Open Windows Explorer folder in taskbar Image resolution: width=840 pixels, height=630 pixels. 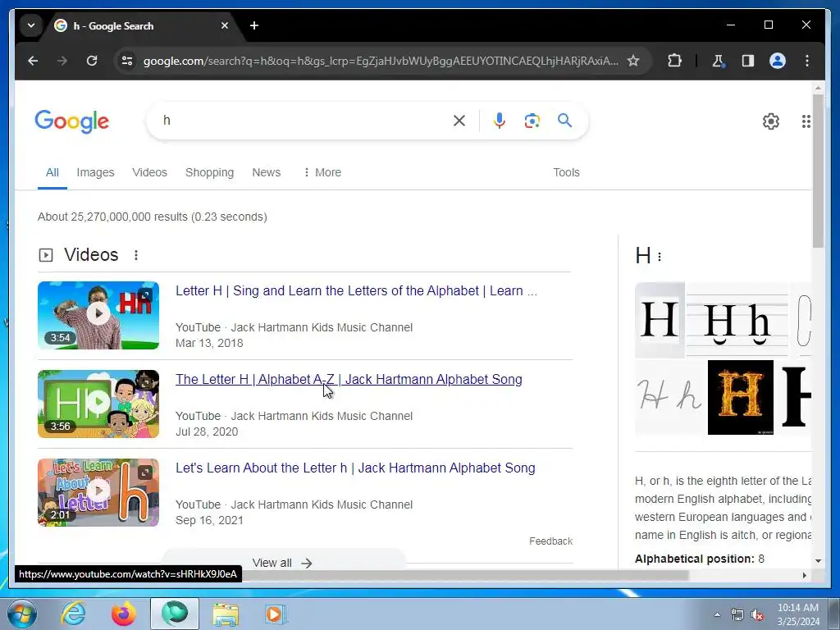[226, 614]
